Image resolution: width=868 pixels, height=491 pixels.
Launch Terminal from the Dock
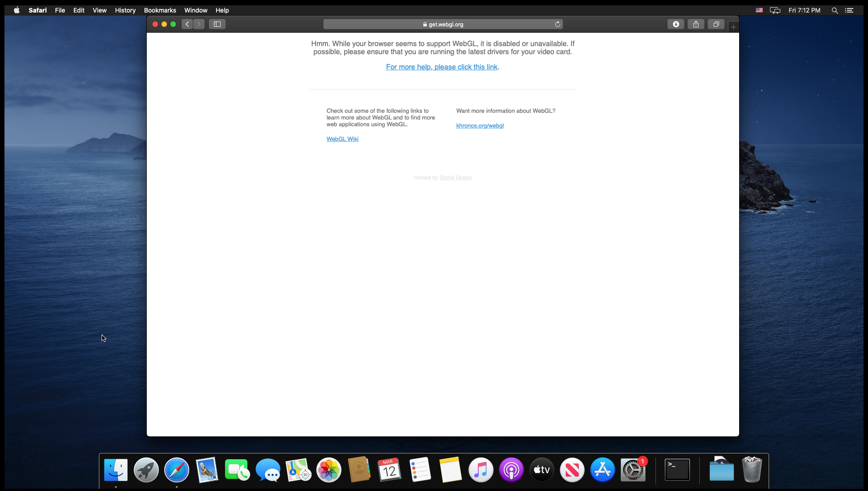pos(677,470)
